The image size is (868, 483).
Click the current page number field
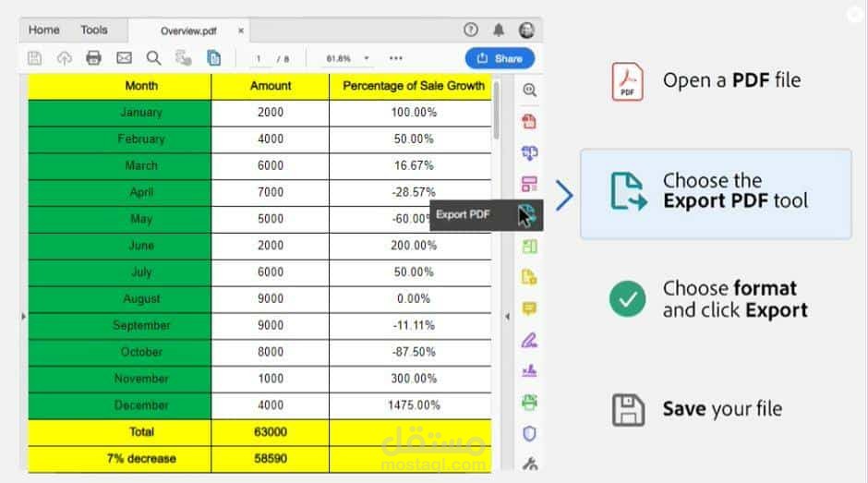coord(259,59)
